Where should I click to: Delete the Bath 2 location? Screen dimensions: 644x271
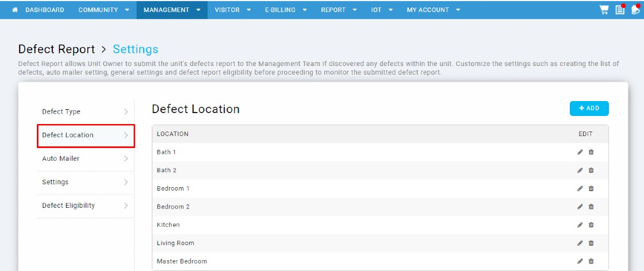pyautogui.click(x=591, y=170)
